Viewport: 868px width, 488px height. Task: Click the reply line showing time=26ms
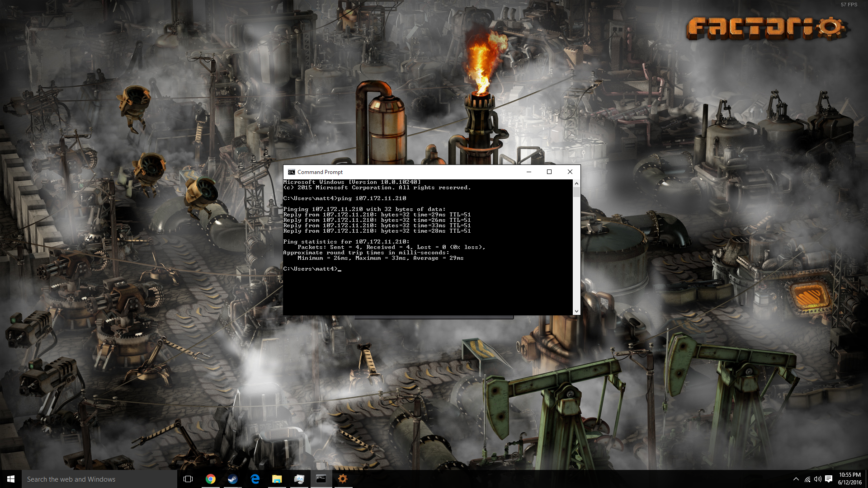click(377, 220)
